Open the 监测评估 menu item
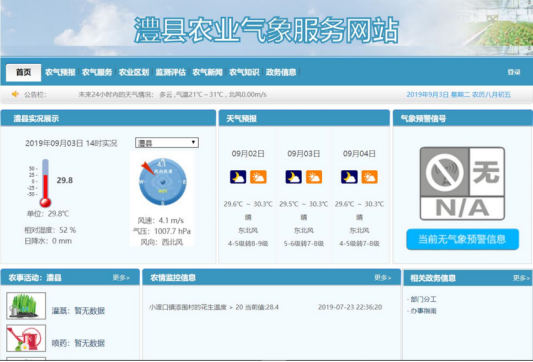Viewport: 533px width, 362px height. click(171, 72)
